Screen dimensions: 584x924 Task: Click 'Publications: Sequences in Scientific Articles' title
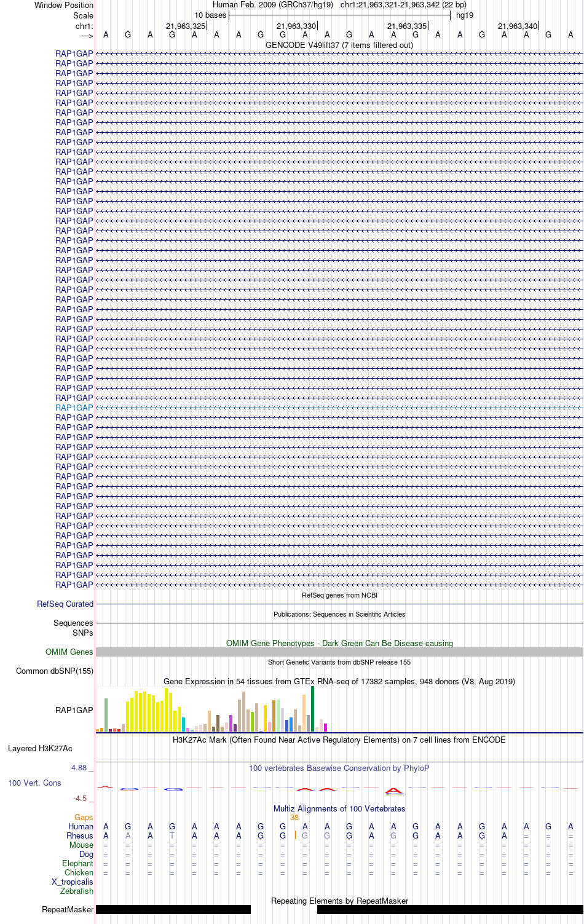pos(339,614)
